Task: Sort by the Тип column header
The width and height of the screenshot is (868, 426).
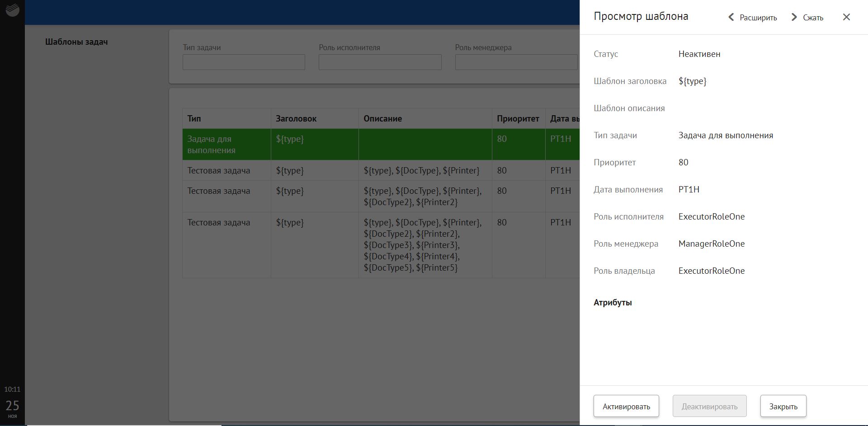Action: (x=194, y=119)
